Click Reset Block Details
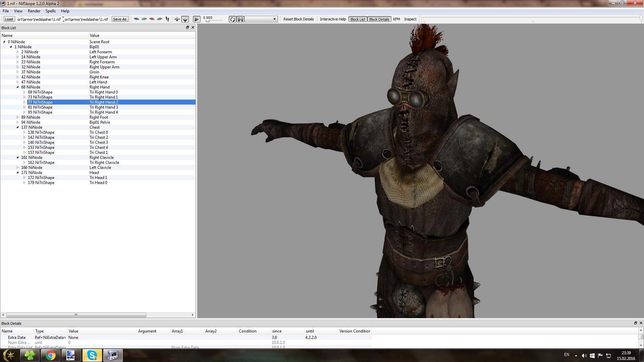This screenshot has width=644, height=362. pyautogui.click(x=299, y=19)
